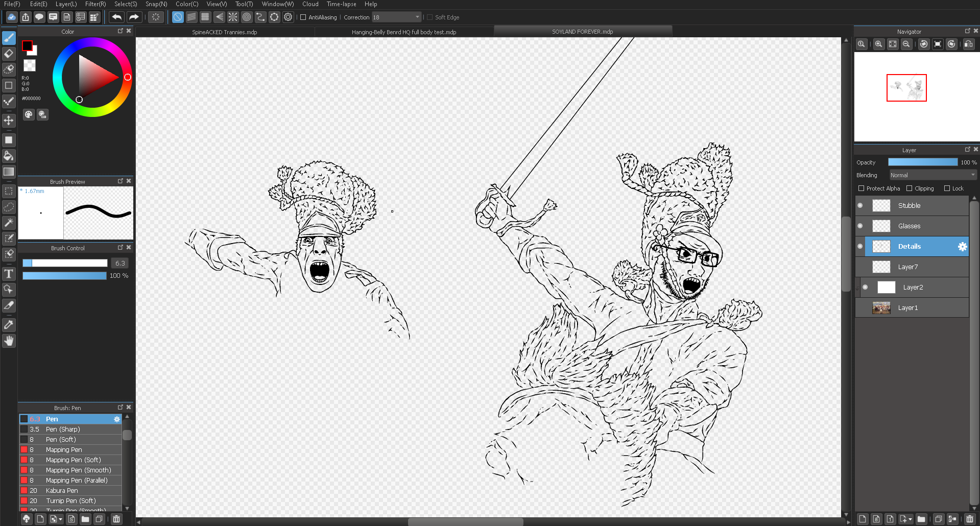Select the Eraser tool in left toolbar
Viewport: 980px width, 526px height.
9,54
